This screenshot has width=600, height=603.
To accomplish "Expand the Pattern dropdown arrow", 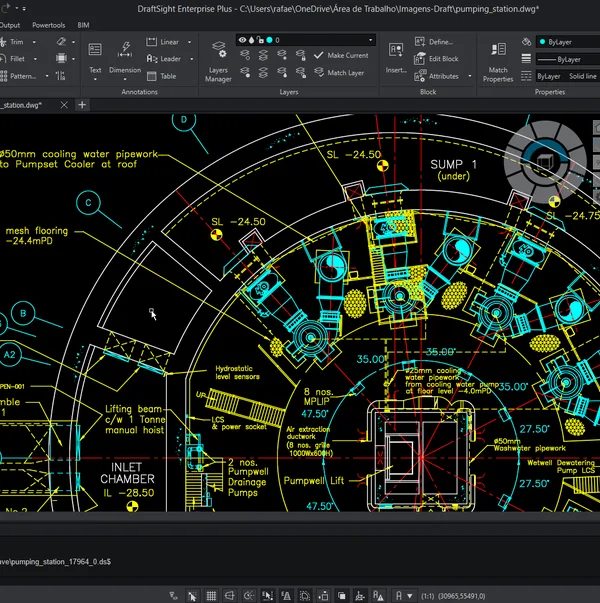I will pos(47,76).
